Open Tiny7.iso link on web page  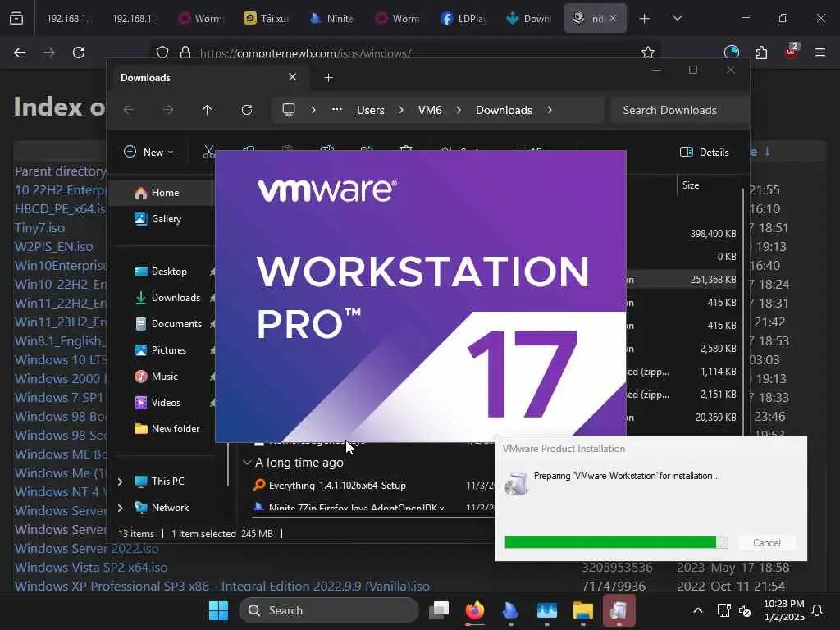point(39,228)
